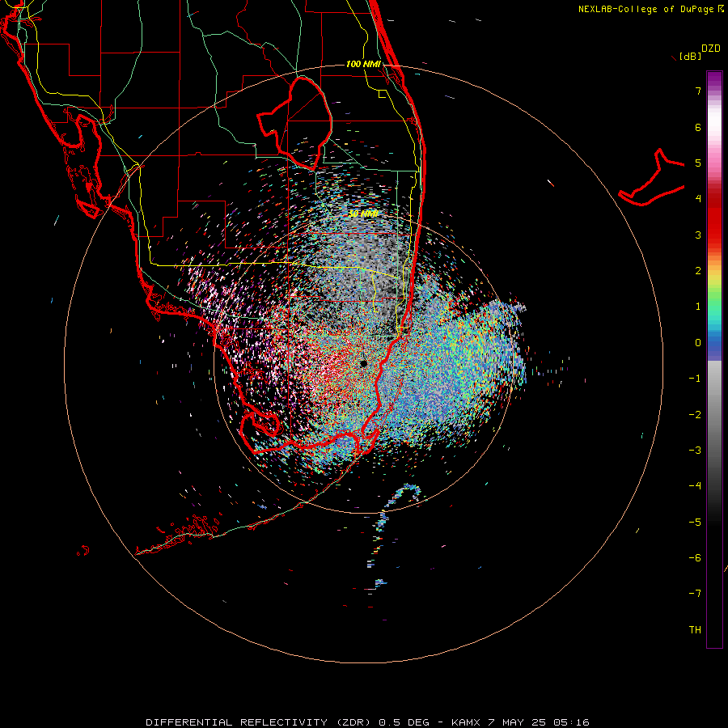Click the color scale value -6
728x728 pixels.
pos(695,558)
